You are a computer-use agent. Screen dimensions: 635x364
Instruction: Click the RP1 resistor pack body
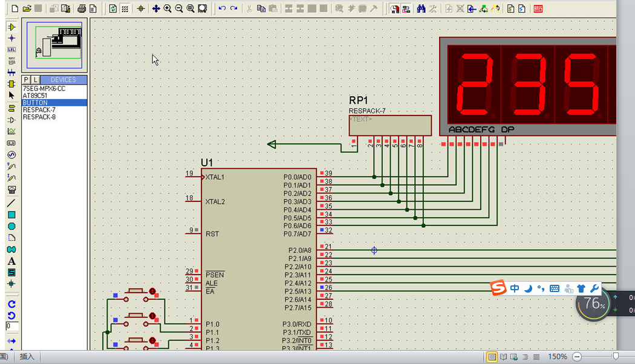[391, 126]
